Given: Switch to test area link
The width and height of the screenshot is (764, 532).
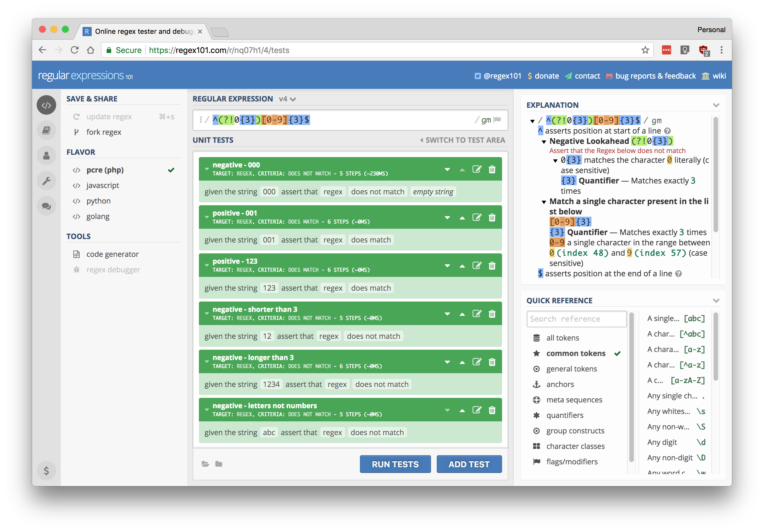Looking at the screenshot, I should tap(463, 140).
